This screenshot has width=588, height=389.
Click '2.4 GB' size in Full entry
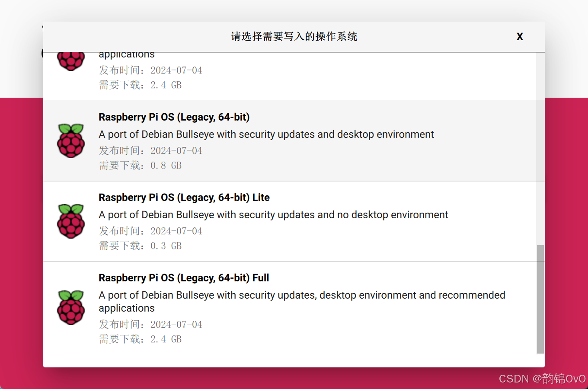tap(166, 339)
